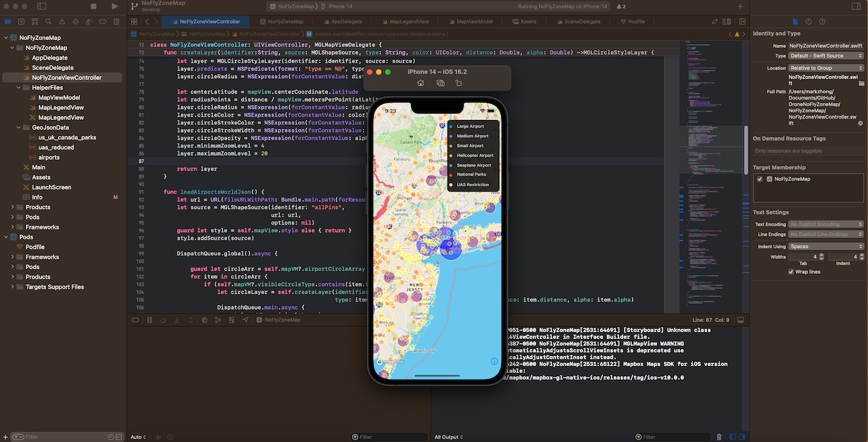868x442 pixels.
Task: Toggle NoFlyZoneMap target membership checkbox
Action: [x=760, y=179]
